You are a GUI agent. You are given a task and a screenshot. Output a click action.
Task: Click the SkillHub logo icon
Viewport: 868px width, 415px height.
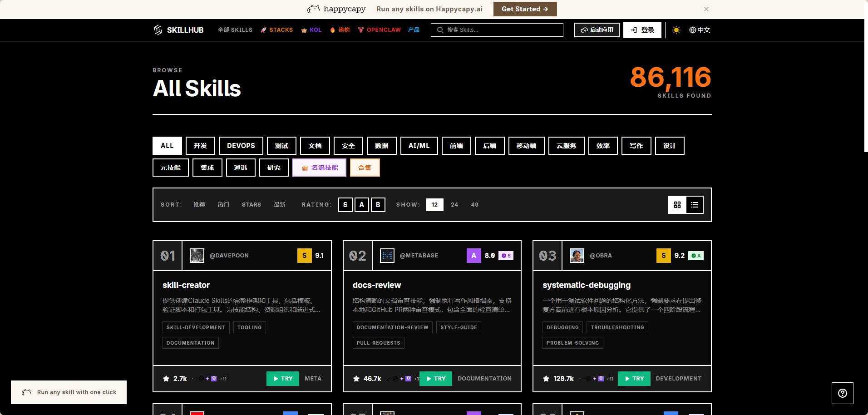pos(158,30)
